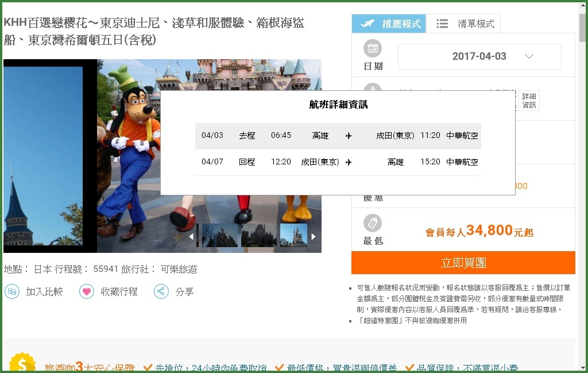Click the 收藏行程 link text

tap(119, 291)
